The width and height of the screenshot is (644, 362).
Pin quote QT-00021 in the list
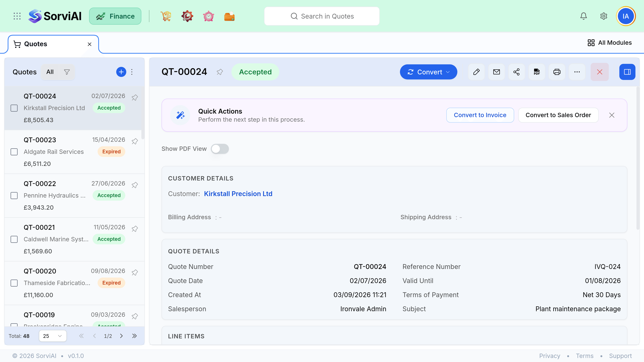click(135, 229)
